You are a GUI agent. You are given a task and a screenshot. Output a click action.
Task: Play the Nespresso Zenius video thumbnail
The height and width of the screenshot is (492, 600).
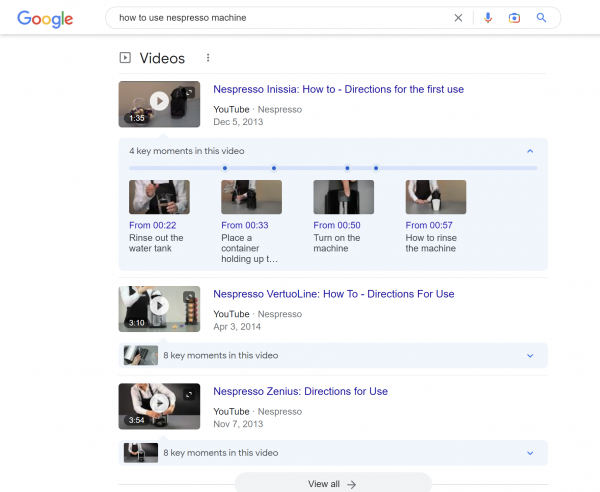coord(159,406)
